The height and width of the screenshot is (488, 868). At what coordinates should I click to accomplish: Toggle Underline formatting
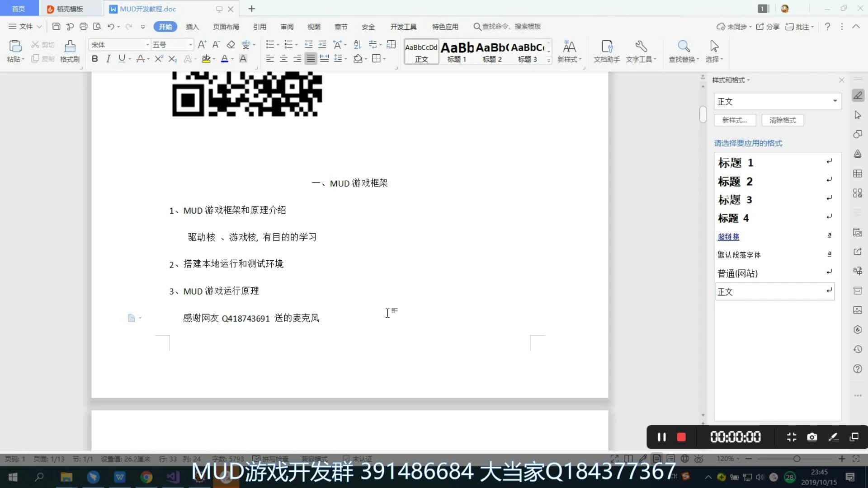click(x=122, y=59)
